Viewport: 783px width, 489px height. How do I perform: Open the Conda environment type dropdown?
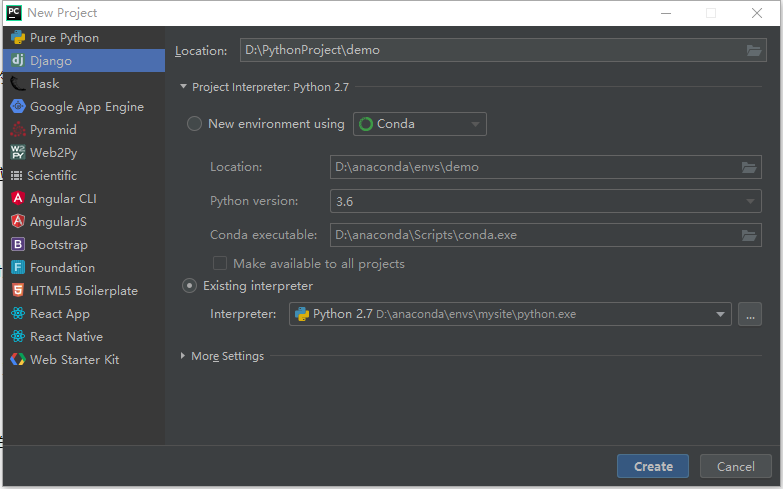(x=420, y=124)
